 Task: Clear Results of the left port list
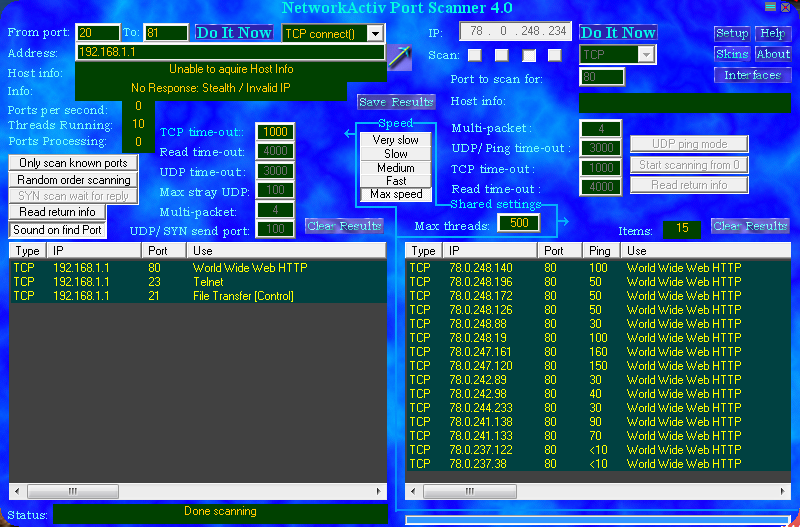(344, 226)
